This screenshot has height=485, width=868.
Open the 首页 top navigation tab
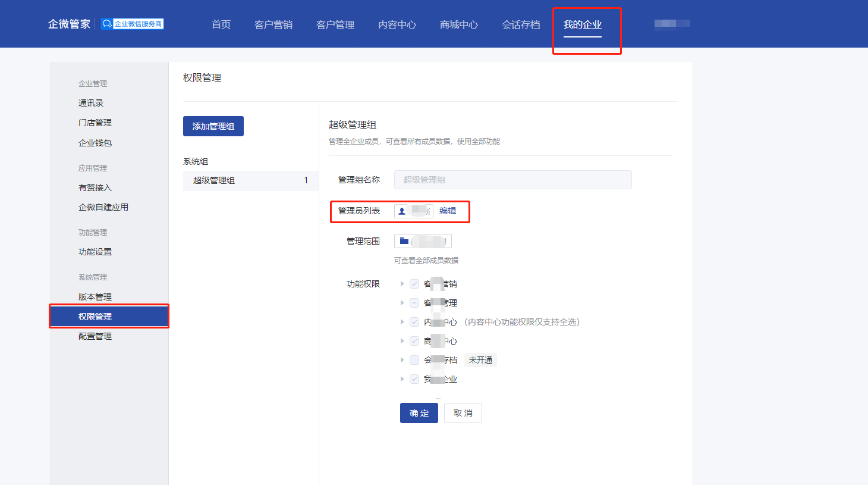(221, 24)
